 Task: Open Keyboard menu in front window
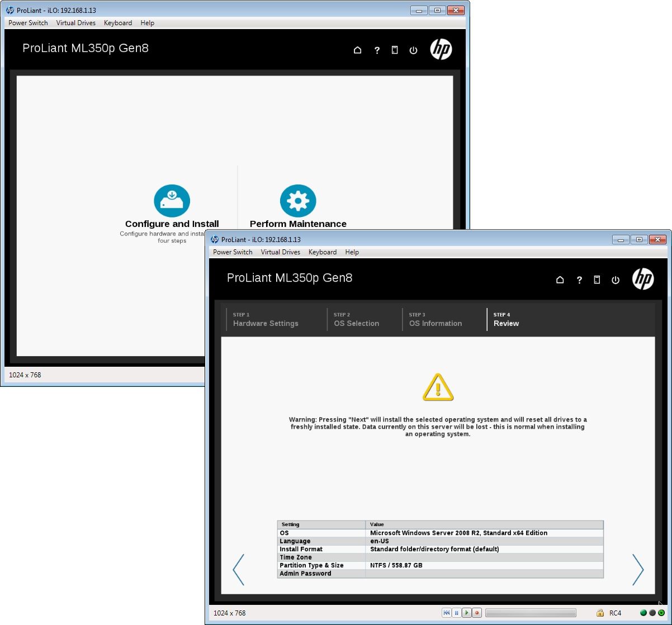coord(323,252)
